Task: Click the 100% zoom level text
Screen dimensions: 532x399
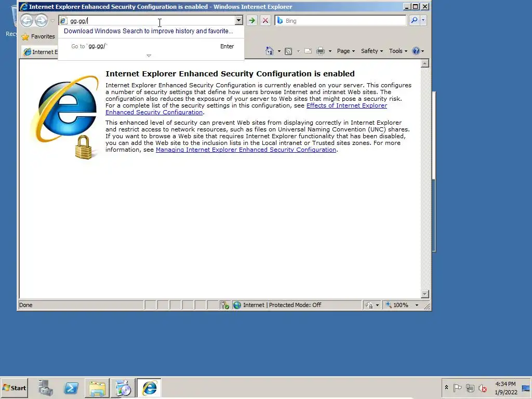Action: [x=401, y=305]
